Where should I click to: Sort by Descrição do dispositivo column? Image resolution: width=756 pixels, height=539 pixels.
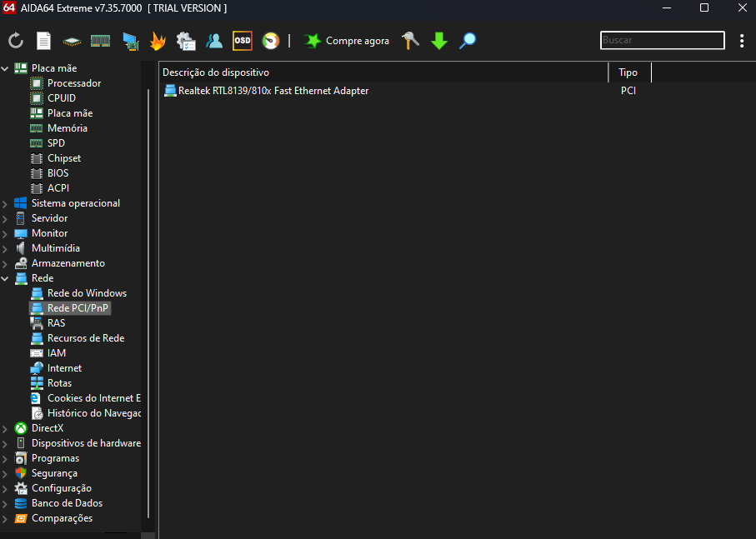[x=383, y=72]
